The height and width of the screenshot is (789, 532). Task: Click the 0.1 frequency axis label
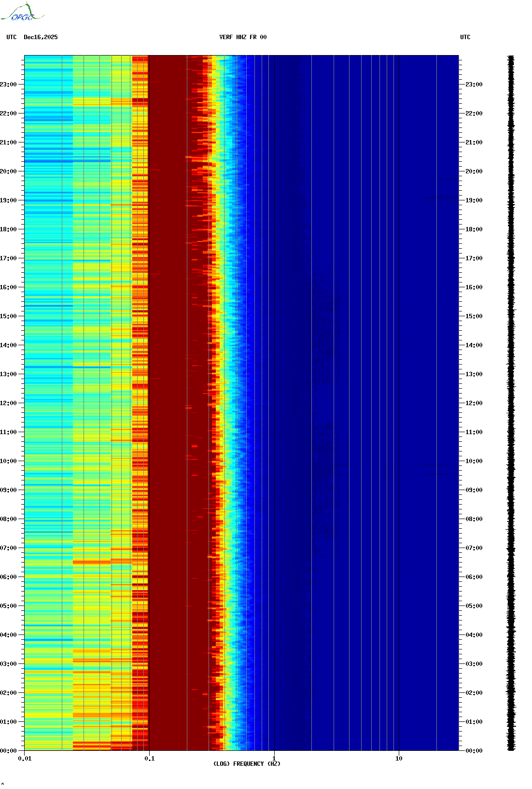(149, 759)
